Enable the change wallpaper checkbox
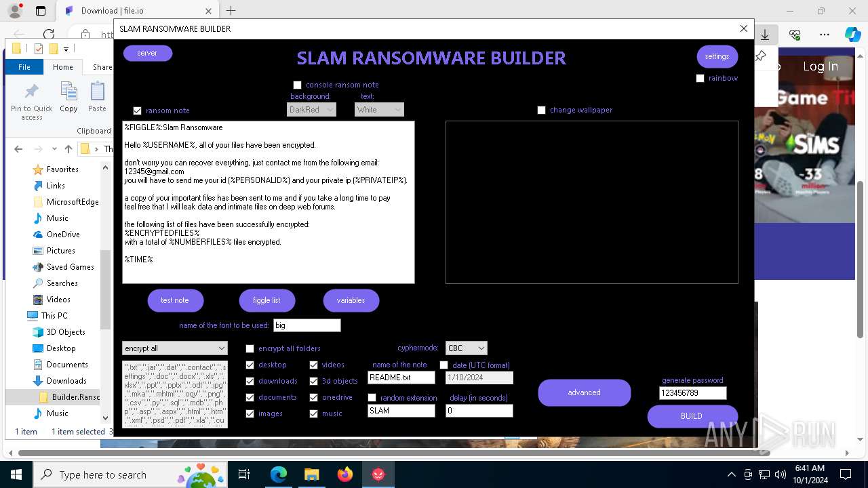Image resolution: width=868 pixels, height=488 pixels. (541, 110)
